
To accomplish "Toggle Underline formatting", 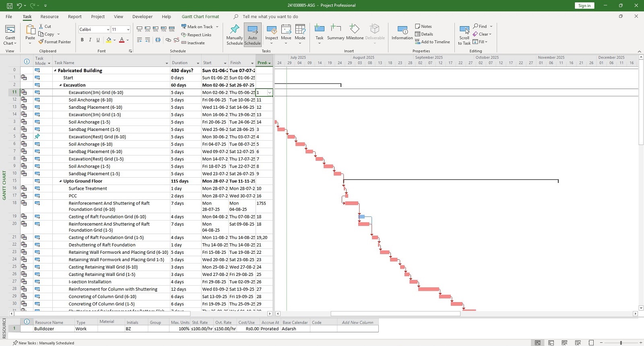I will [98, 40].
